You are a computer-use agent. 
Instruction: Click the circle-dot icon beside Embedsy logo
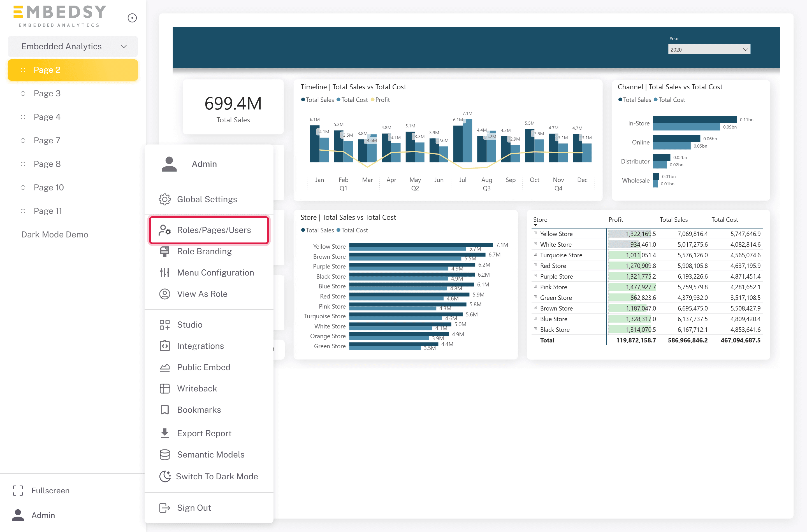coord(132,18)
